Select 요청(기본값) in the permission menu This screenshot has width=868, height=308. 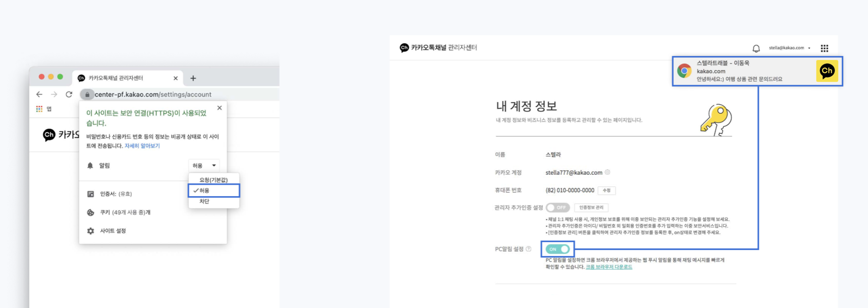(214, 180)
